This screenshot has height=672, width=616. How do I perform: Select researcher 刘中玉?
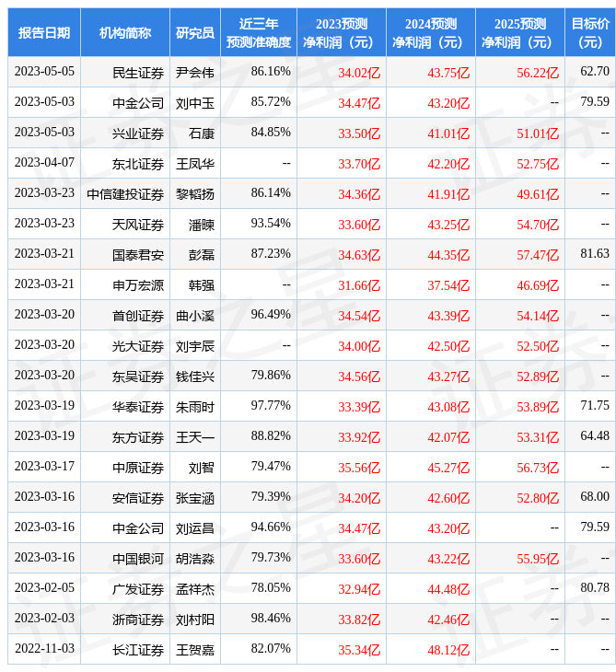(195, 103)
